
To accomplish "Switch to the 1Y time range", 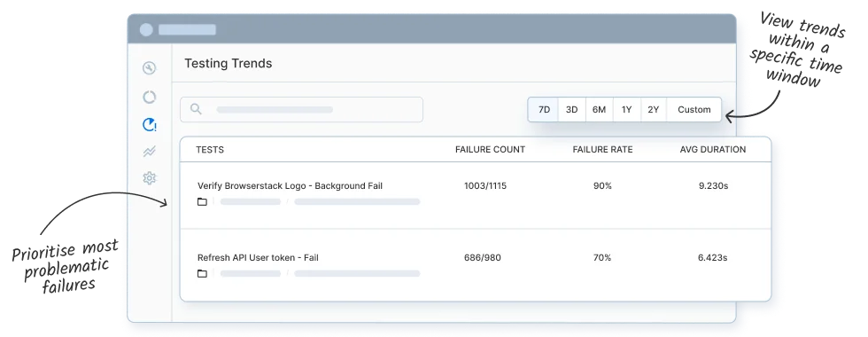I will [x=626, y=110].
